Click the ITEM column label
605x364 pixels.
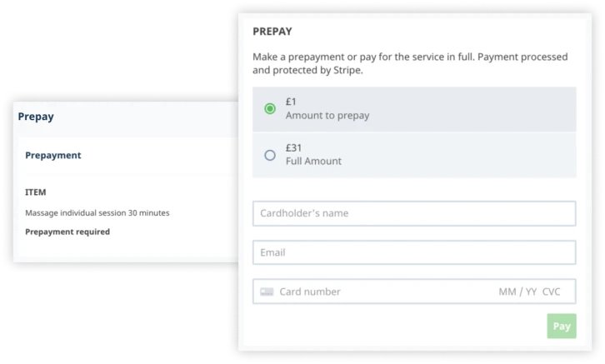pyautogui.click(x=36, y=192)
